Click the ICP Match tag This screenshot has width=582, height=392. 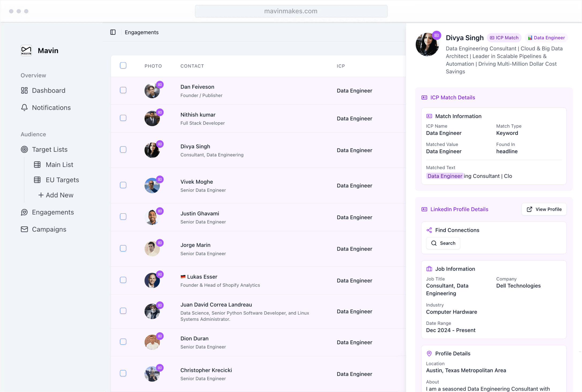click(504, 38)
